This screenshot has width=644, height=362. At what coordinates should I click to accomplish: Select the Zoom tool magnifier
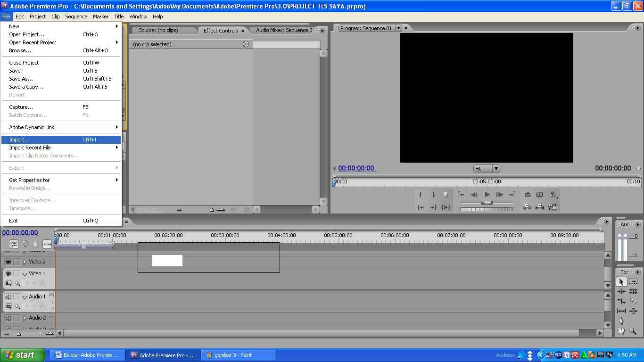coord(633,331)
